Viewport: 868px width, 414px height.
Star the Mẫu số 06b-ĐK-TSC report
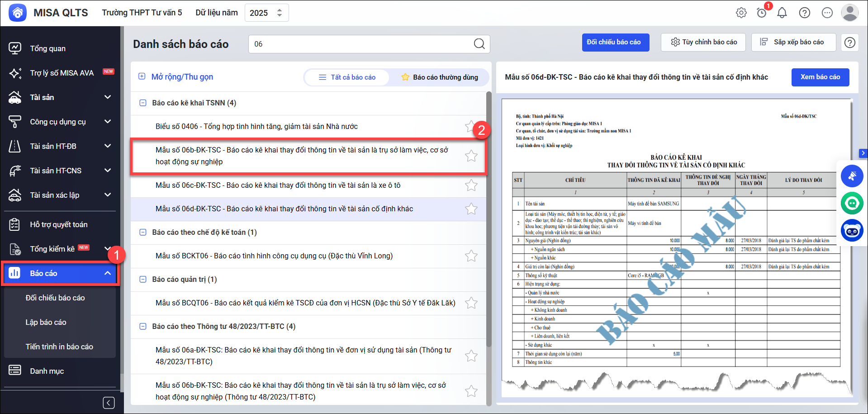click(x=471, y=156)
